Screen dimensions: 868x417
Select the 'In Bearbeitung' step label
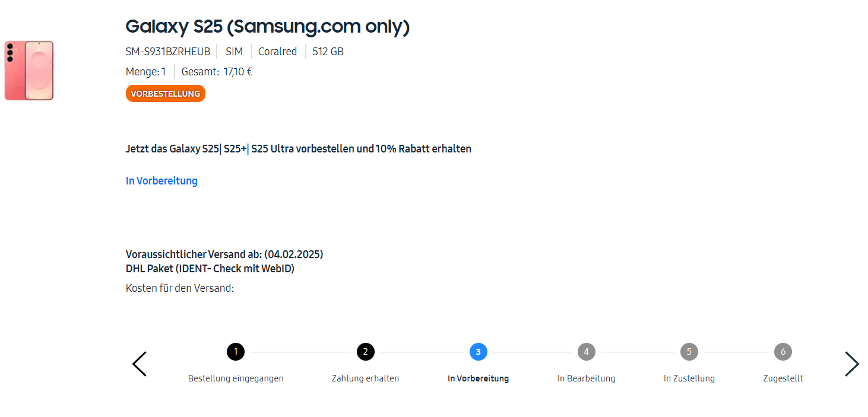pos(586,378)
